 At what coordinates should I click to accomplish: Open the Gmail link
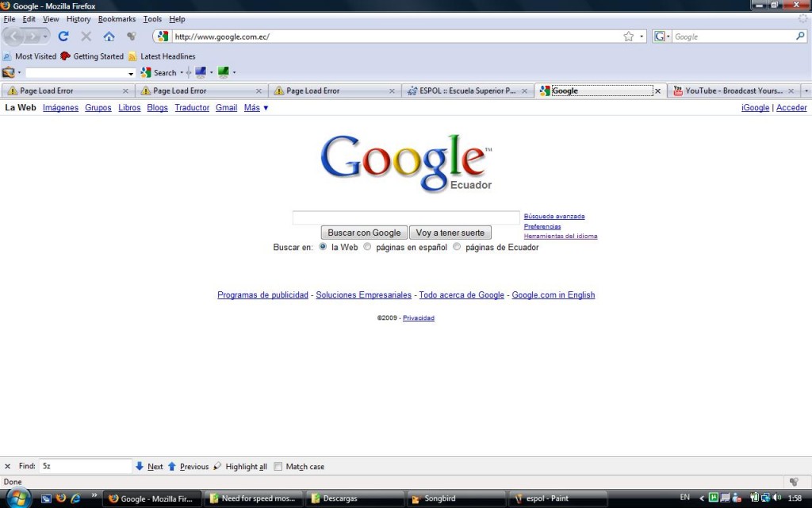226,107
